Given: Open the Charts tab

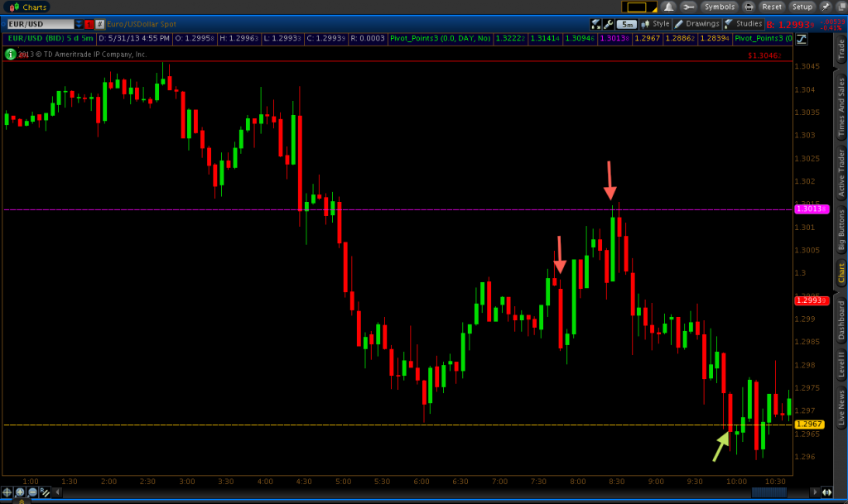Looking at the screenshot, I should tap(28, 7).
